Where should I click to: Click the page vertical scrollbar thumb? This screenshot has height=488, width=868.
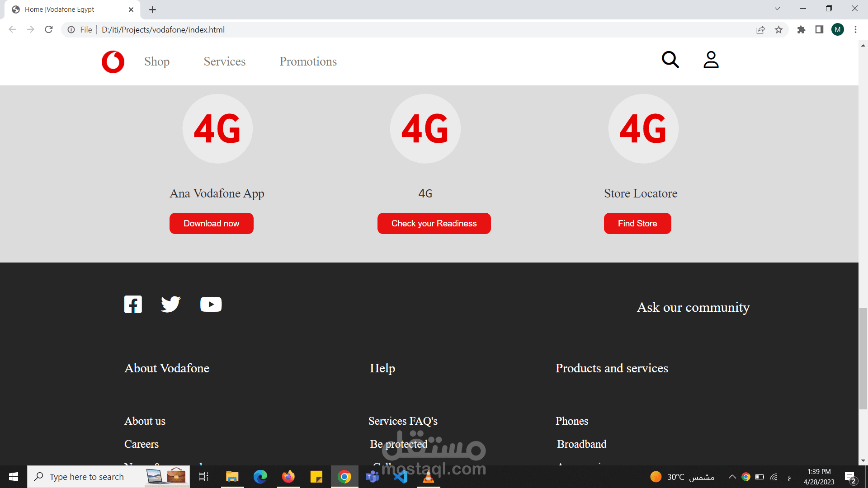pyautogui.click(x=863, y=358)
